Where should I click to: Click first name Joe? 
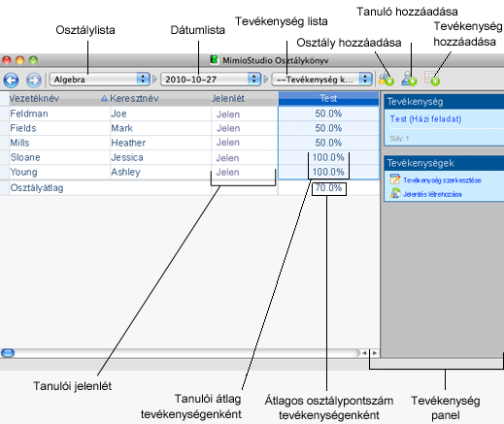[x=118, y=114]
